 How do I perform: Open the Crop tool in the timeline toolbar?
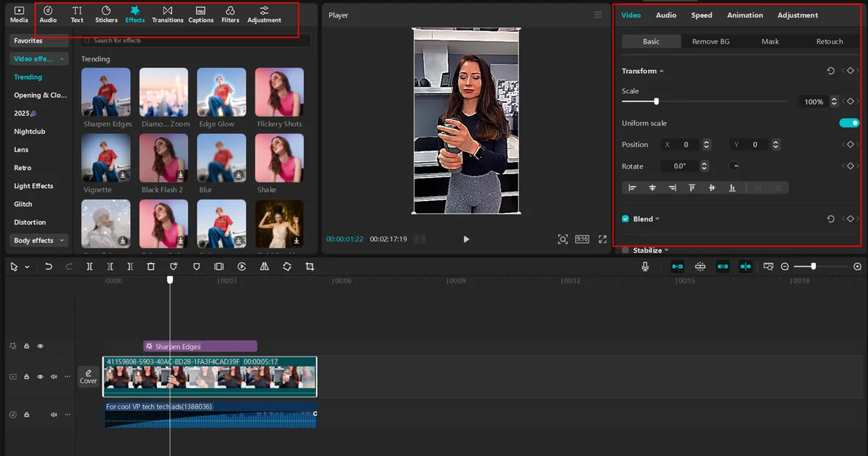(309, 266)
